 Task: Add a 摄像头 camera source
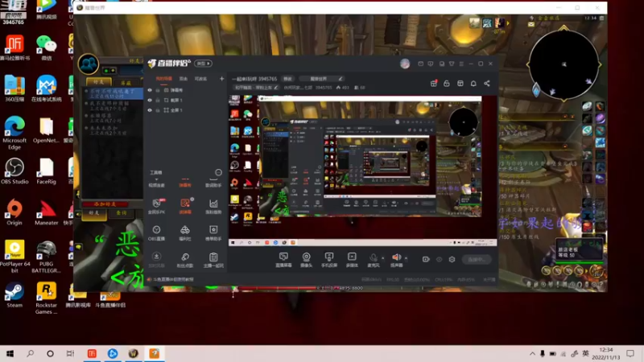(x=307, y=260)
